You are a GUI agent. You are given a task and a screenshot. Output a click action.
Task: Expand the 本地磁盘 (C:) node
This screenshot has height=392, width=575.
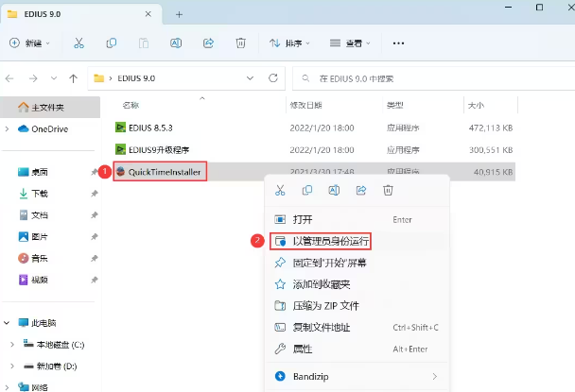coord(12,345)
